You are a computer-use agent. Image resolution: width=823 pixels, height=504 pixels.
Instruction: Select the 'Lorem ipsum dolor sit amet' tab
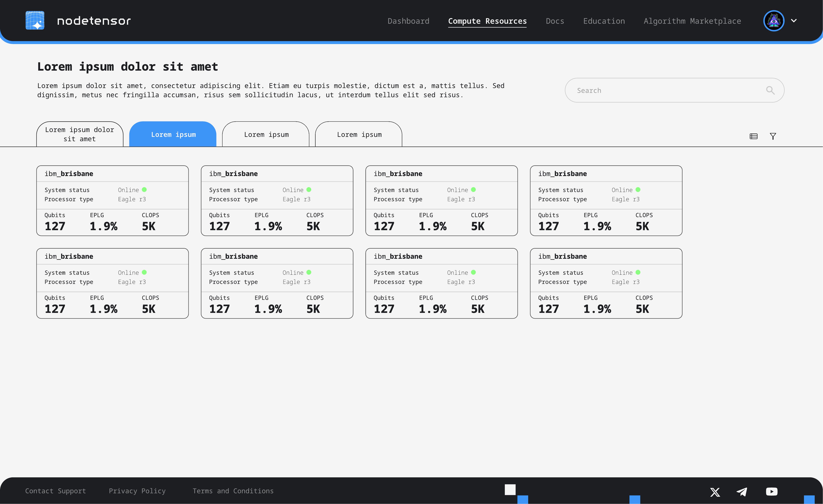pyautogui.click(x=79, y=134)
